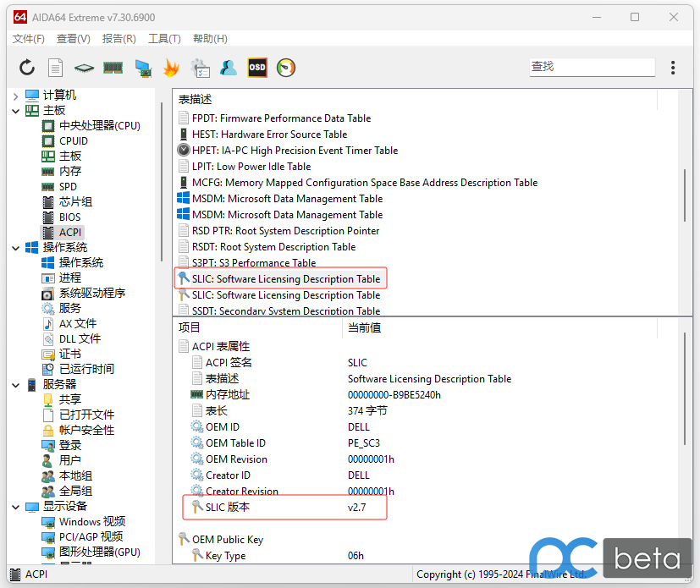The width and height of the screenshot is (700, 588).
Task: Select the 共享 tree item
Action: point(62,399)
